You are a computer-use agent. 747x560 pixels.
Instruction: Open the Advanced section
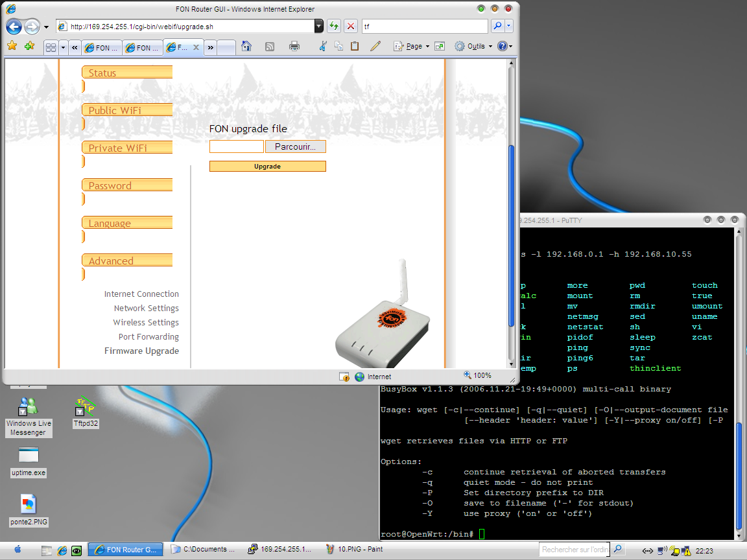127,261
